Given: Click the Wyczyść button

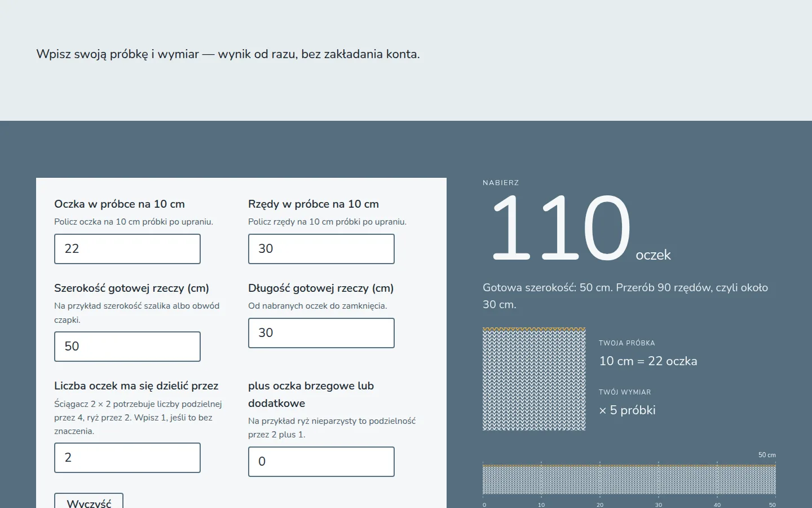Looking at the screenshot, I should pyautogui.click(x=89, y=501).
